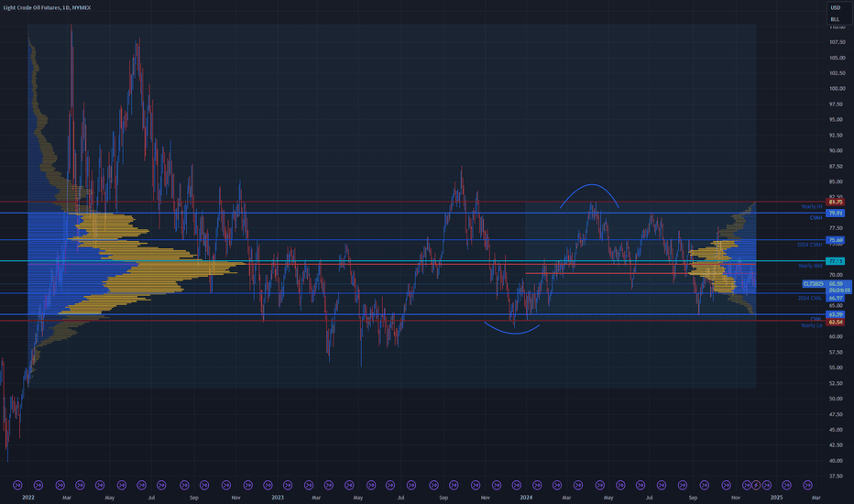Viewport: 854px width, 504px height.
Task: Select the blue arc drawing above the 2024 peak
Action: [590, 185]
